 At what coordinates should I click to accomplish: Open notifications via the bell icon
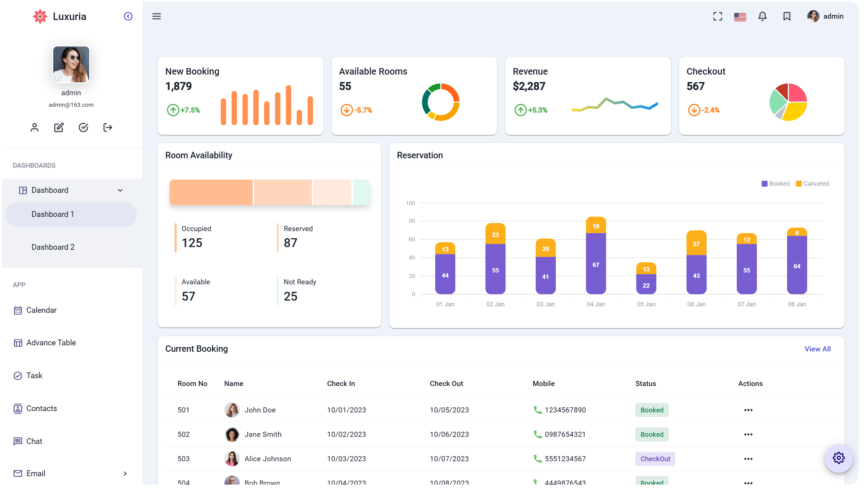[x=763, y=16]
